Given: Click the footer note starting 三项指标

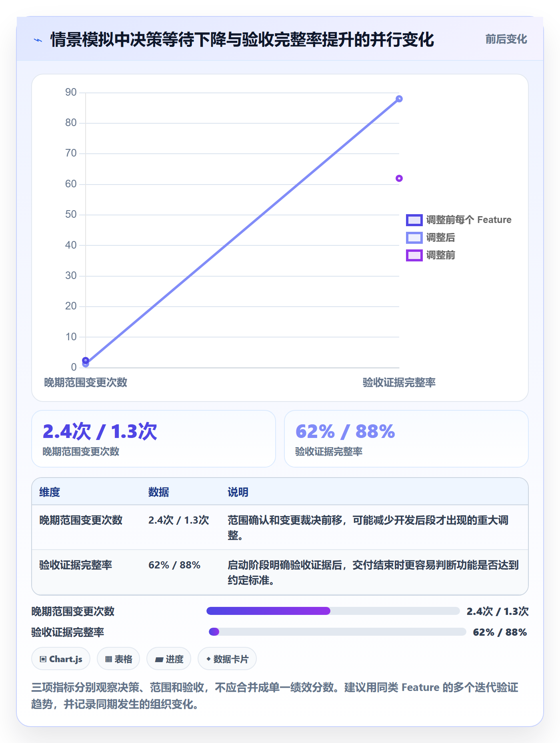Looking at the screenshot, I should 275,696.
